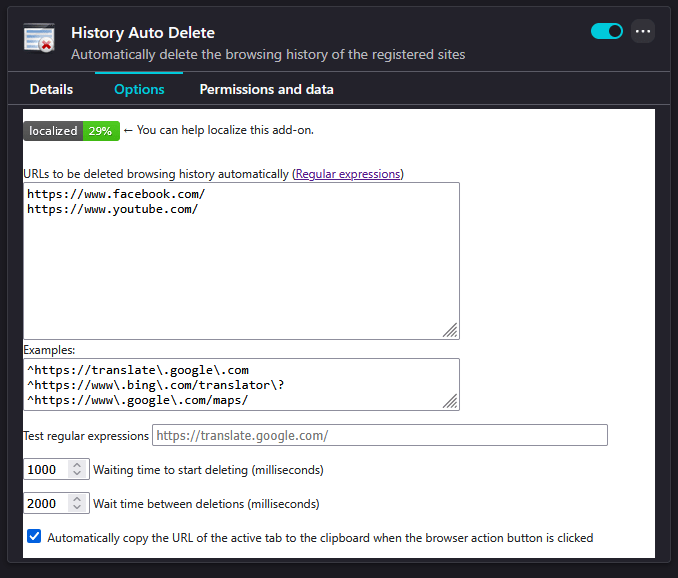Click the History Auto Delete add-on icon
This screenshot has width=678, height=578.
tap(39, 38)
